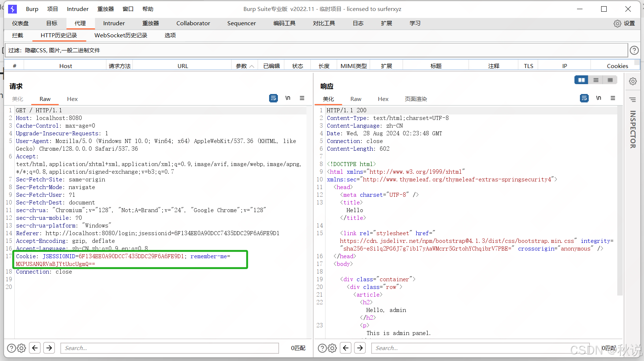Image resolution: width=644 pixels, height=361 pixels.
Task: Toggle word wrap in the request pane
Action: click(273, 98)
